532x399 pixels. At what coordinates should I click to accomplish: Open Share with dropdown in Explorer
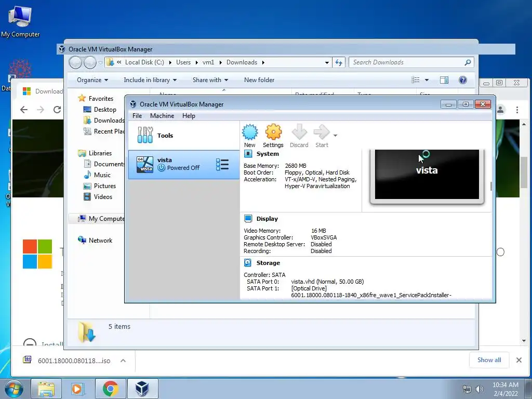pyautogui.click(x=210, y=80)
